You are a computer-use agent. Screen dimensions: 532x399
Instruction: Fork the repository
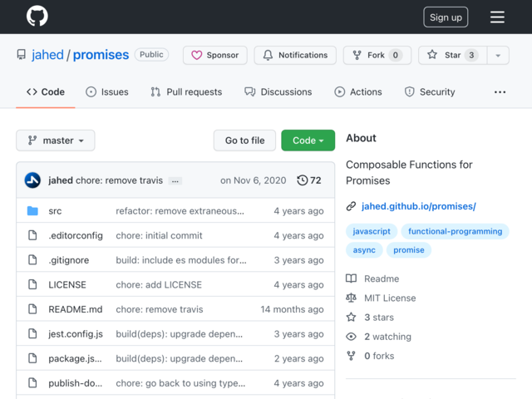pyautogui.click(x=377, y=55)
